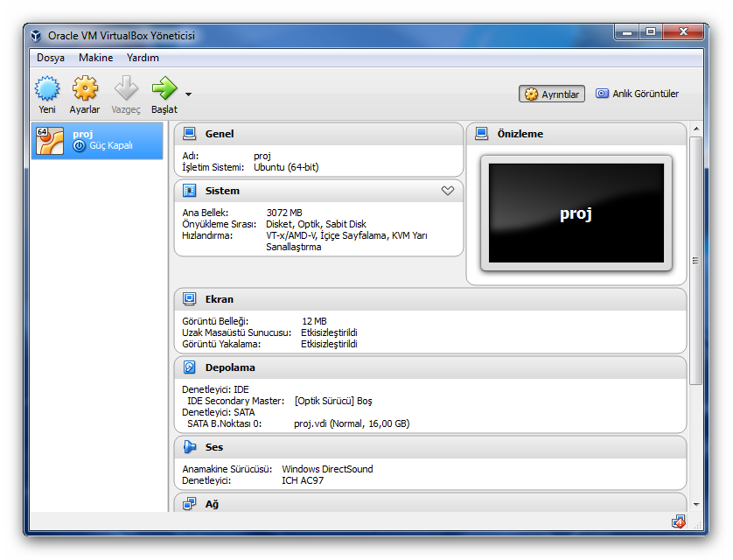The image size is (733, 560).
Task: Collapse the Sistem section with chevron
Action: [x=447, y=191]
